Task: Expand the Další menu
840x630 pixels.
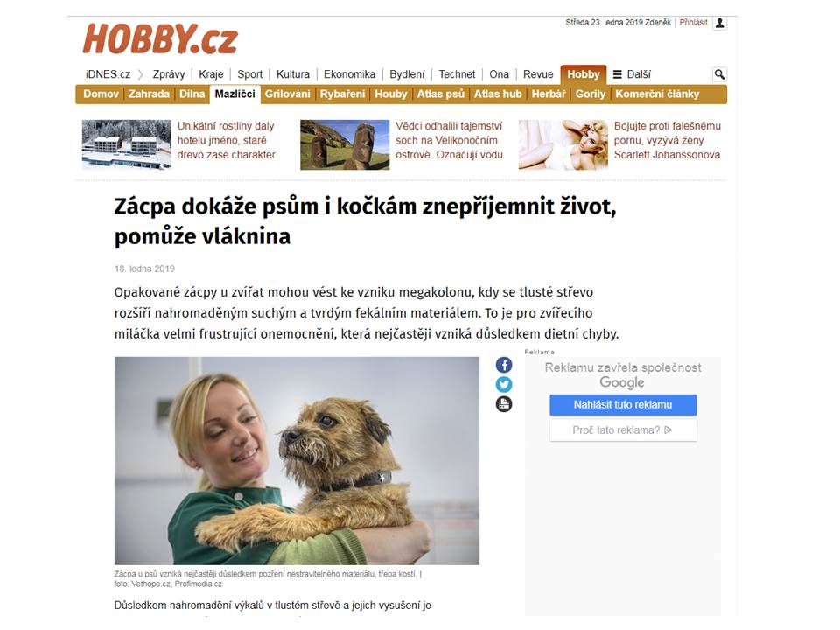Action: (x=632, y=74)
